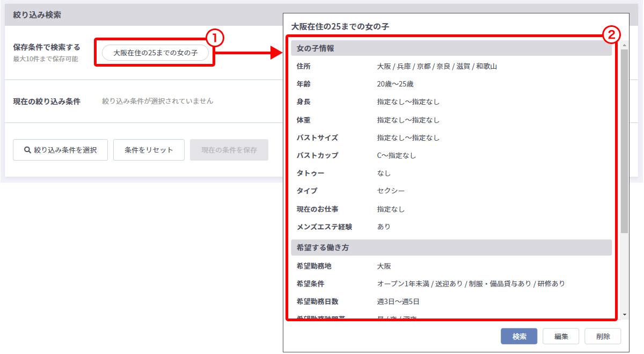Click the magnifier icon in 絞り込み条件を選択
644x354 pixels.
tap(27, 150)
